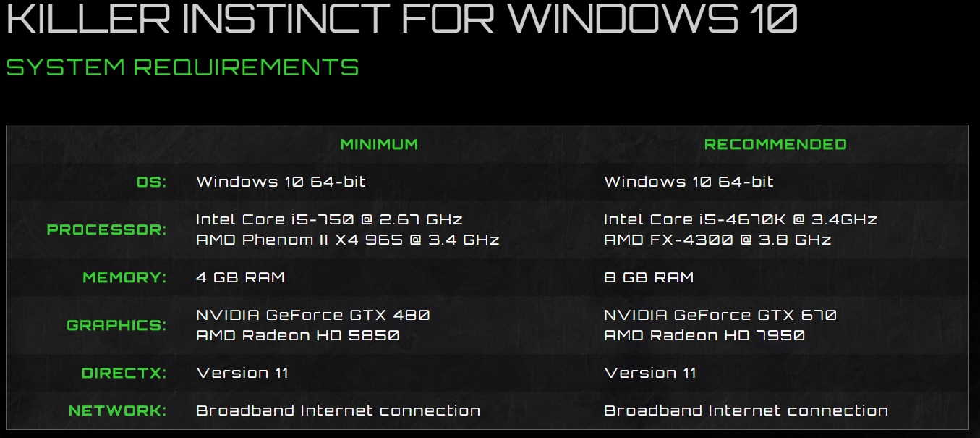The image size is (980, 438).
Task: Select the RECOMMENDED column header
Action: tap(775, 144)
